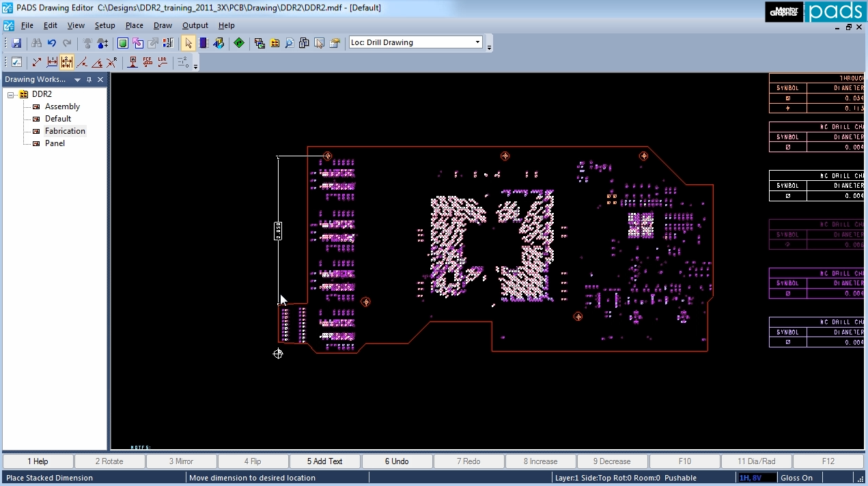Click the angular dimension tool icon
Image resolution: width=868 pixels, height=486 pixels.
pos(97,62)
